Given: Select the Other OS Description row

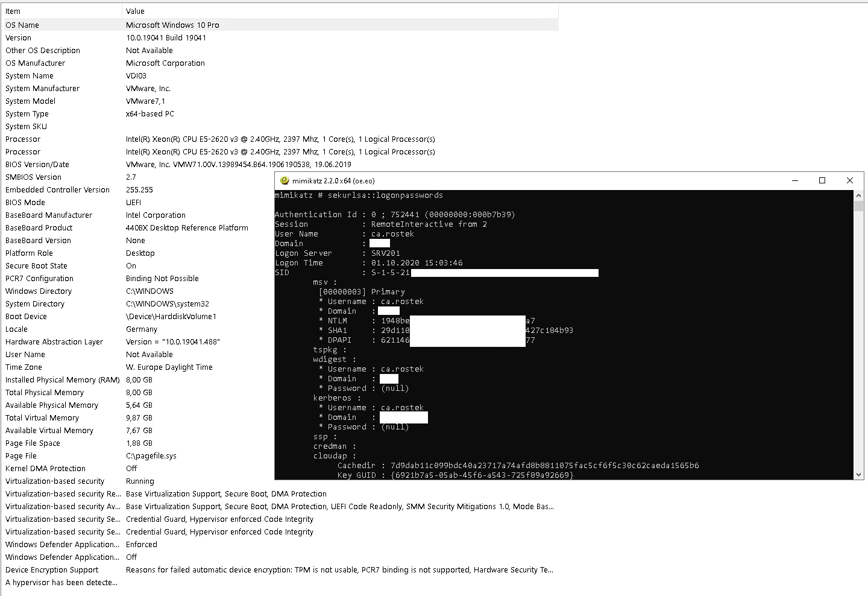Looking at the screenshot, I should click(279, 50).
